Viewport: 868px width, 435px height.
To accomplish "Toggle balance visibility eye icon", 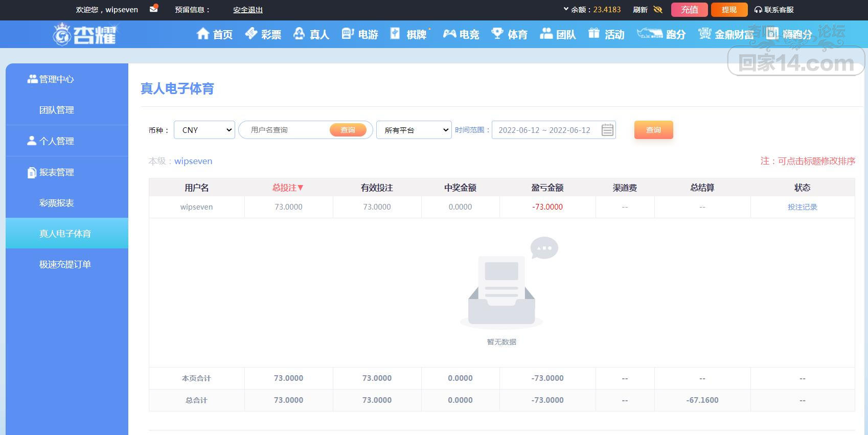I will coord(658,10).
